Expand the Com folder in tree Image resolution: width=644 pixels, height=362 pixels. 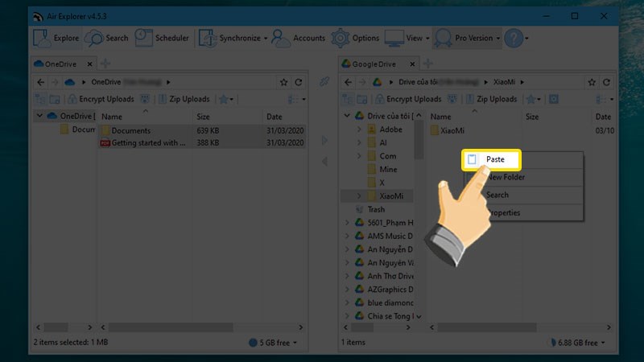tap(359, 156)
